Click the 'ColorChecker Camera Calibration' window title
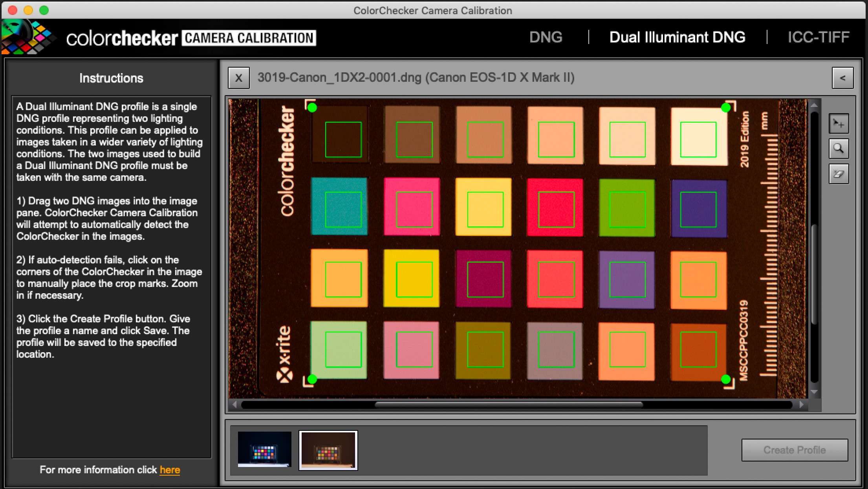868x489 pixels. [x=433, y=10]
